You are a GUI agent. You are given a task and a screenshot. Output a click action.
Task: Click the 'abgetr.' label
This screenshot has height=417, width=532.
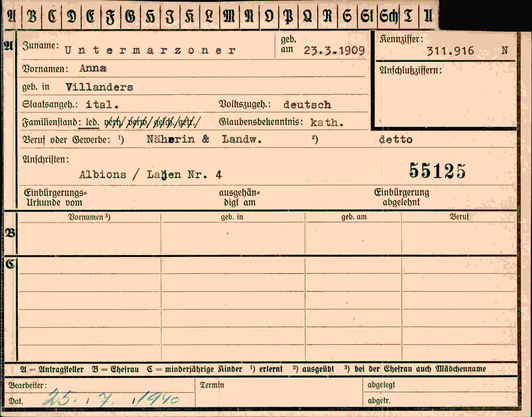[x=379, y=401]
